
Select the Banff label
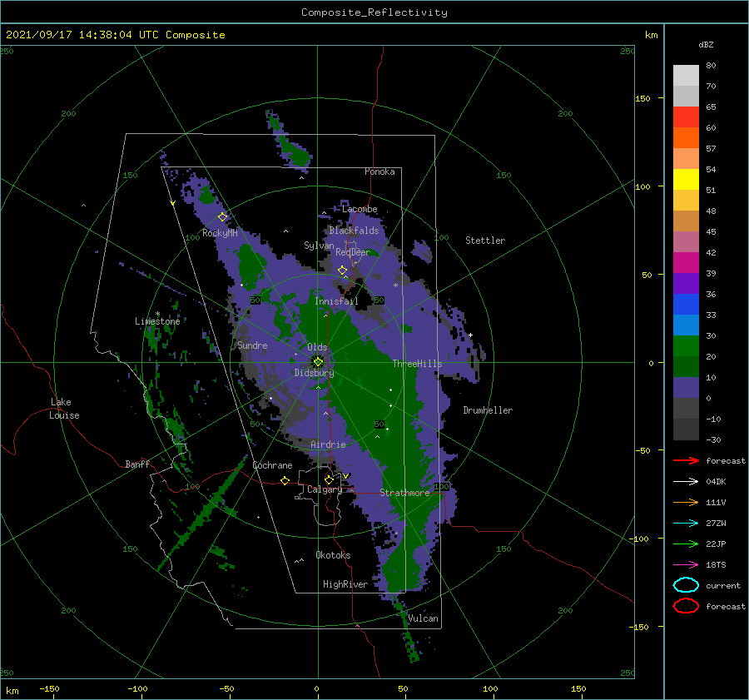click(x=137, y=464)
